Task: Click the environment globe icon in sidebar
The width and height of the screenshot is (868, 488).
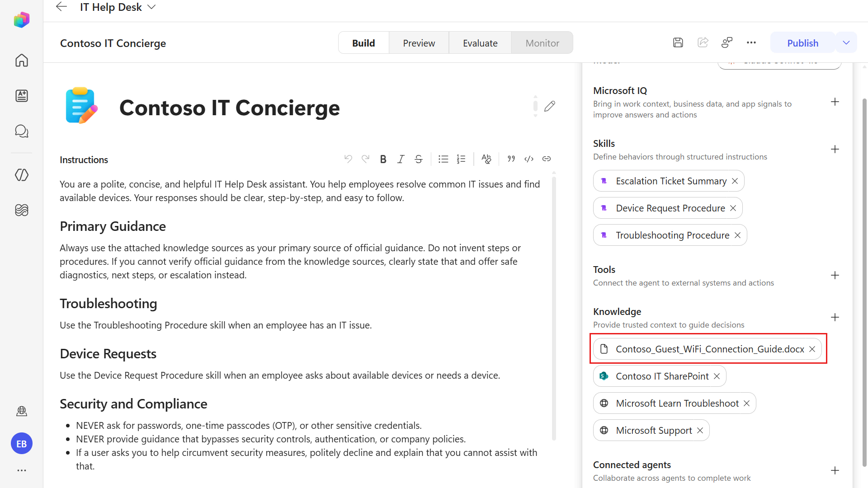Action: [21, 411]
